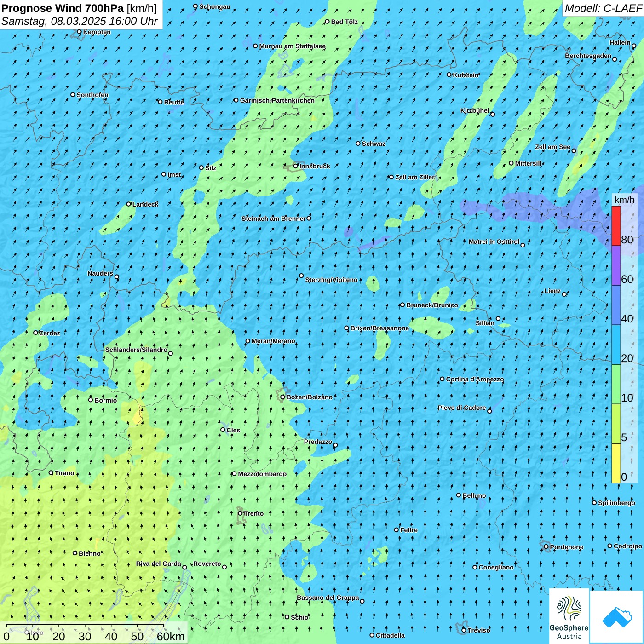Click the 'Sillian' label

coord(485,323)
